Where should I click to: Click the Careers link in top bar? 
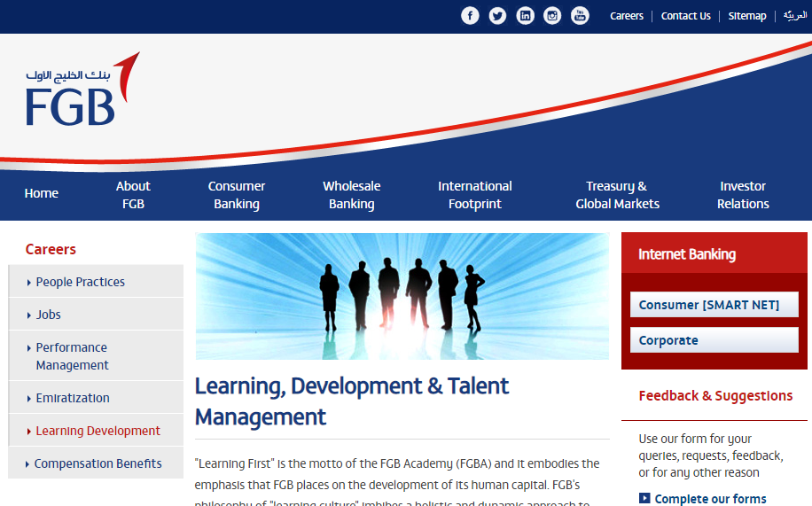click(x=627, y=16)
